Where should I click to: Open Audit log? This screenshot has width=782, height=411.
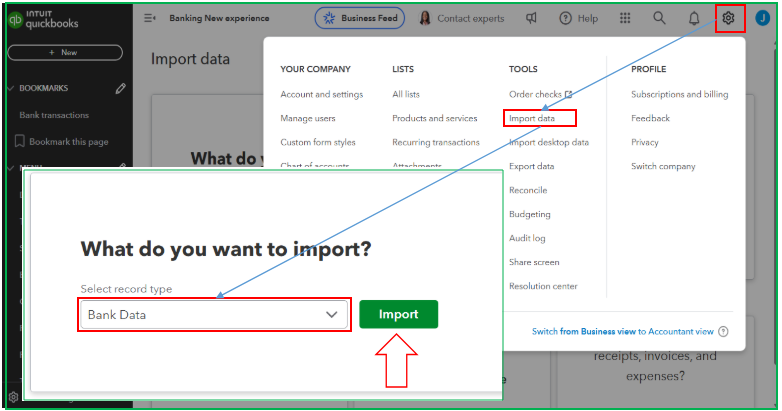[527, 238]
